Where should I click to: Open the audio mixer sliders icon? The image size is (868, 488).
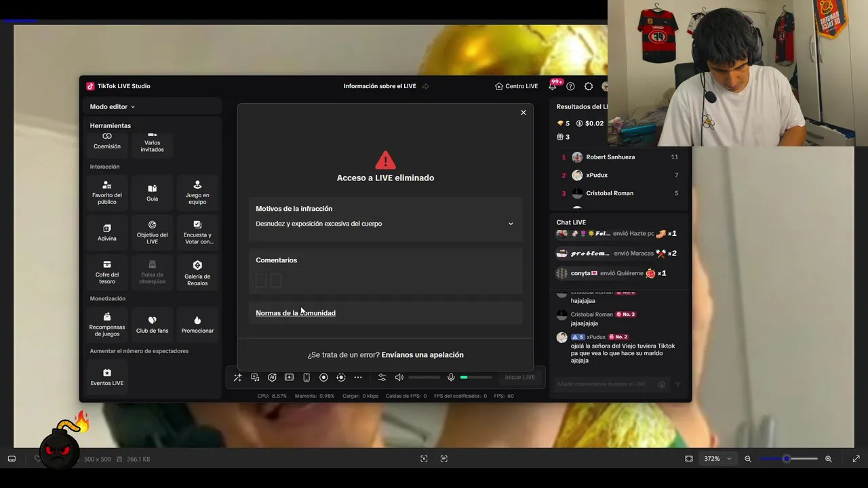pyautogui.click(x=382, y=378)
